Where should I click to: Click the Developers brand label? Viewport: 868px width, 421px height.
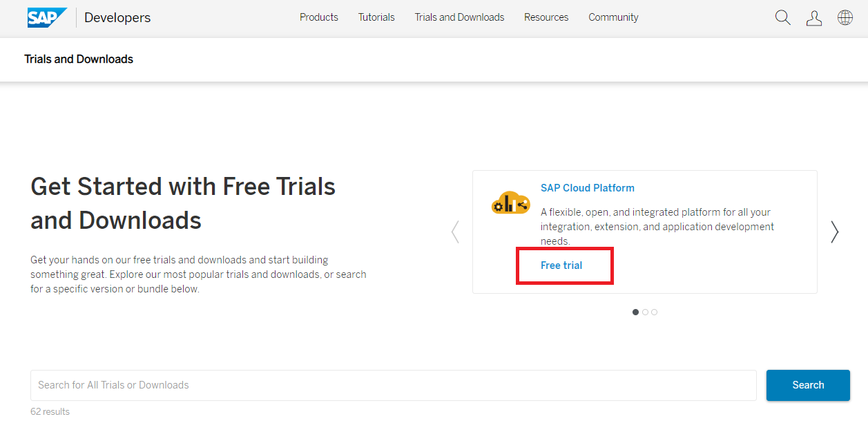[x=117, y=17]
